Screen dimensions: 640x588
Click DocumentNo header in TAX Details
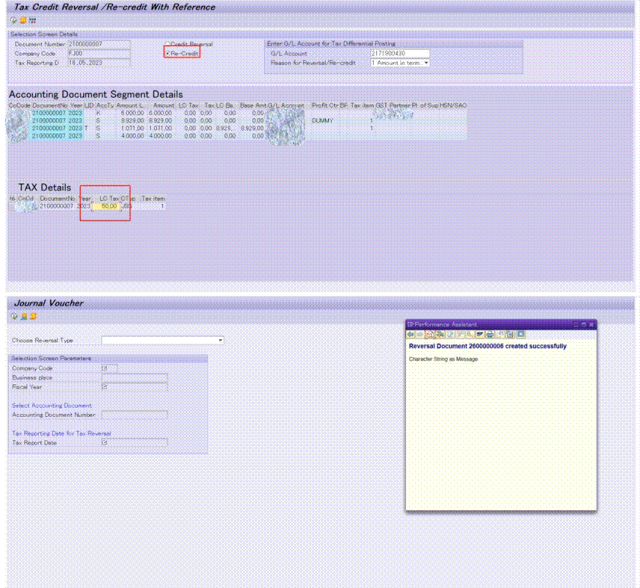pyautogui.click(x=57, y=198)
